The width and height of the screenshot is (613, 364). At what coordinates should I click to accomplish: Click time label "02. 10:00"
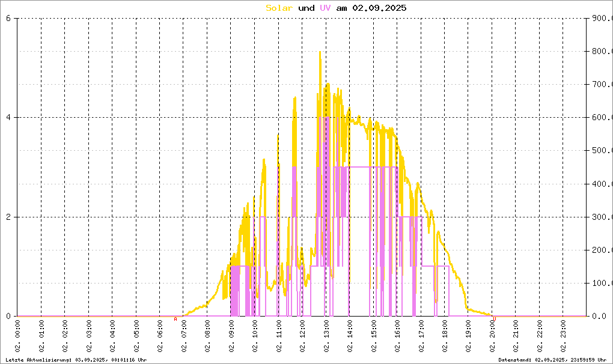tap(255, 336)
